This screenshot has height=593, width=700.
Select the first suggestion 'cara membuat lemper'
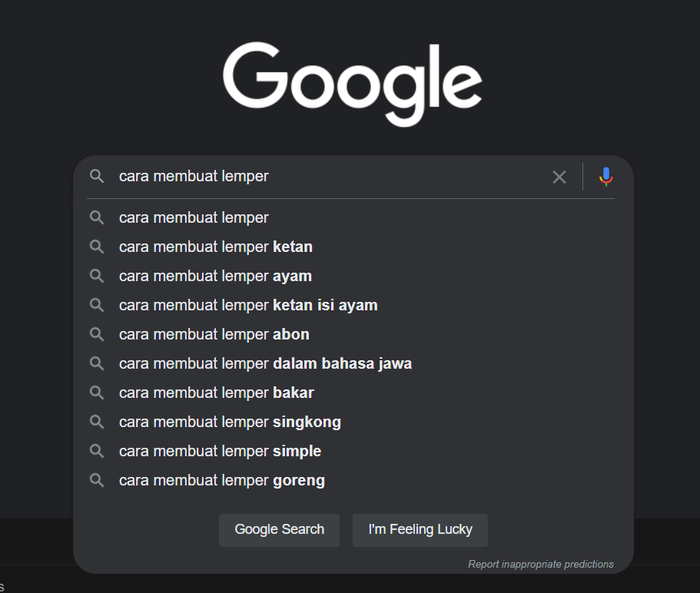351,217
